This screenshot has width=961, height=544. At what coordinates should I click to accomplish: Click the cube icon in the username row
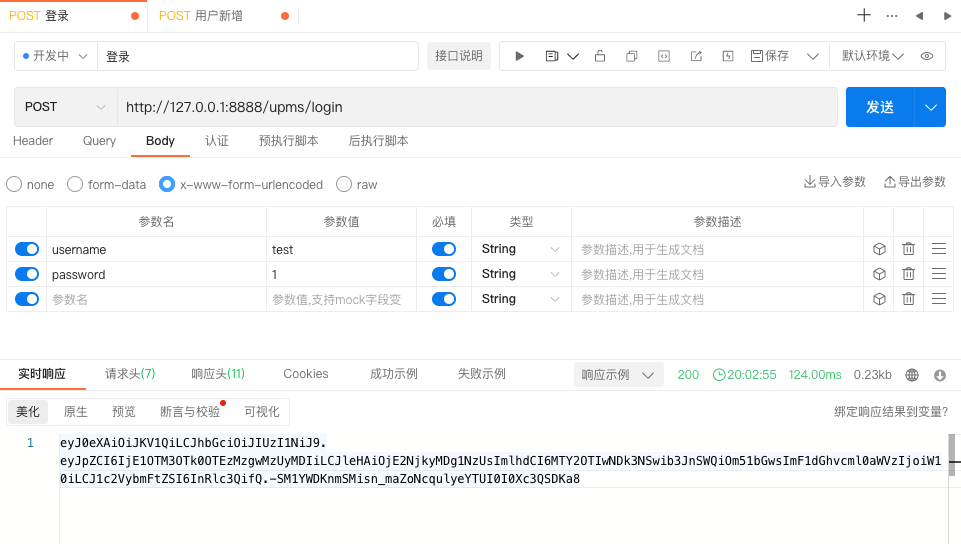879,249
